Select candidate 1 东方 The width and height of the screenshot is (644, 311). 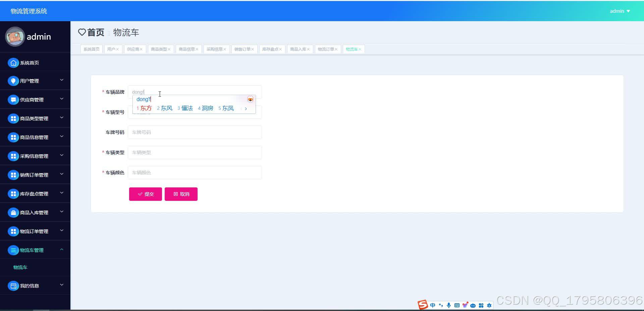[x=144, y=108]
